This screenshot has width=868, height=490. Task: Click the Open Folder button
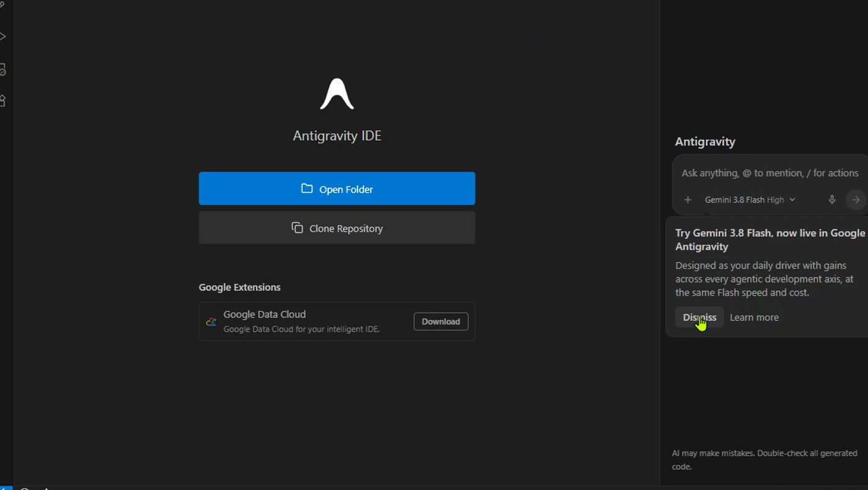[337, 189]
